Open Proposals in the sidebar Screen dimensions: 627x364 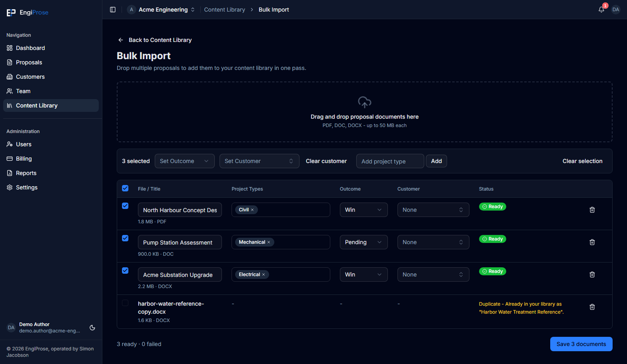point(51,62)
